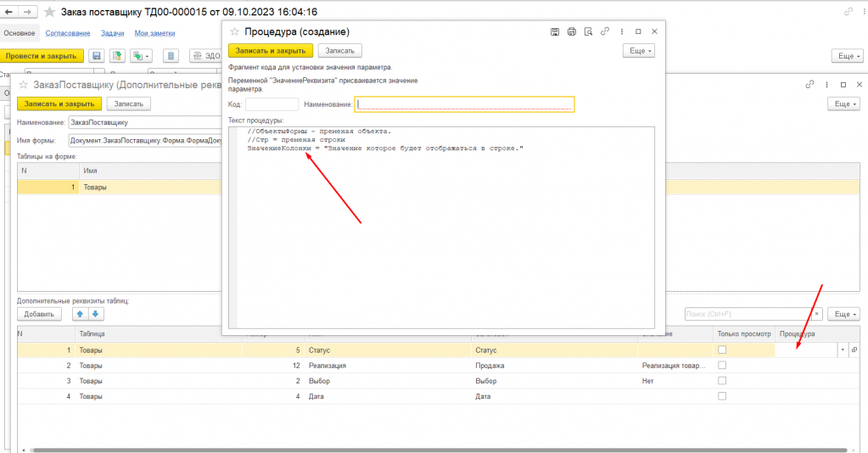Click the Имя формы field
The height and width of the screenshot is (453, 868).
pyautogui.click(x=145, y=141)
